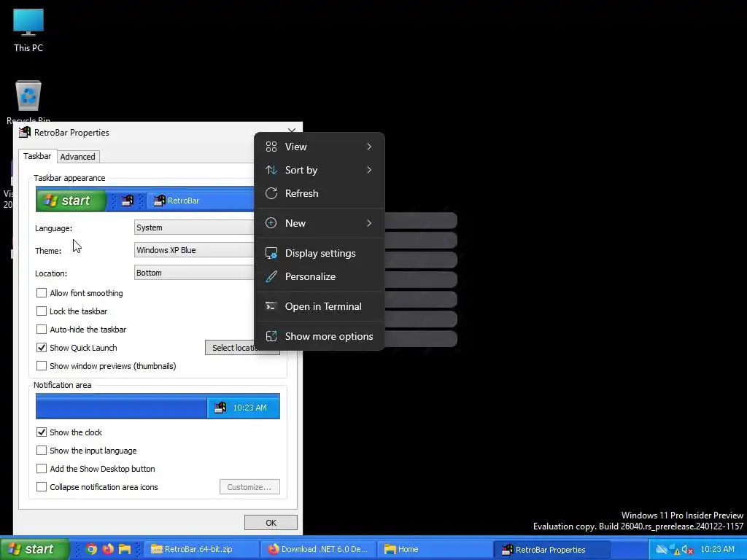747x560 pixels.
Task: Click the New plus icon in context menu
Action: [x=271, y=223]
